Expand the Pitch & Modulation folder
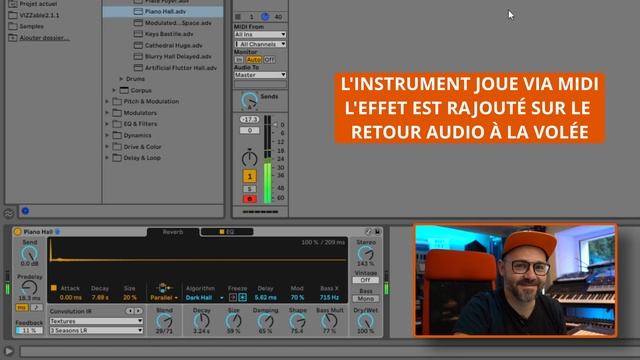 coord(107,101)
